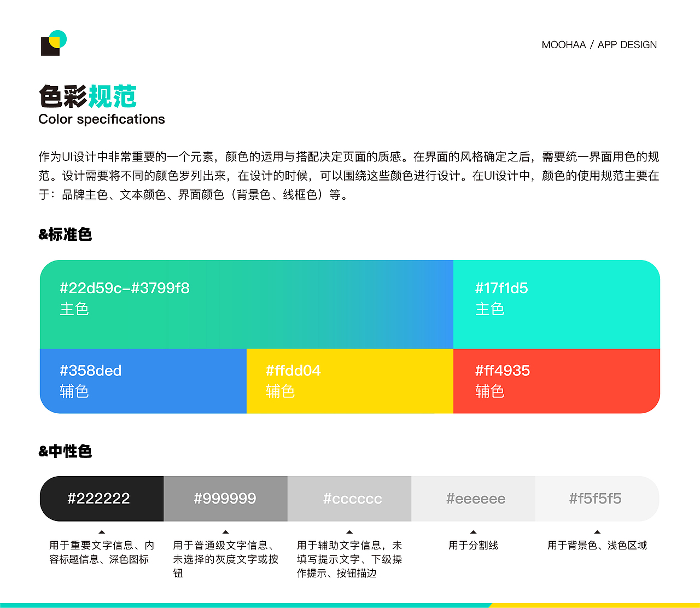This screenshot has width=700, height=608.
Task: Select the #999999 neutral swatch
Action: click(x=225, y=499)
